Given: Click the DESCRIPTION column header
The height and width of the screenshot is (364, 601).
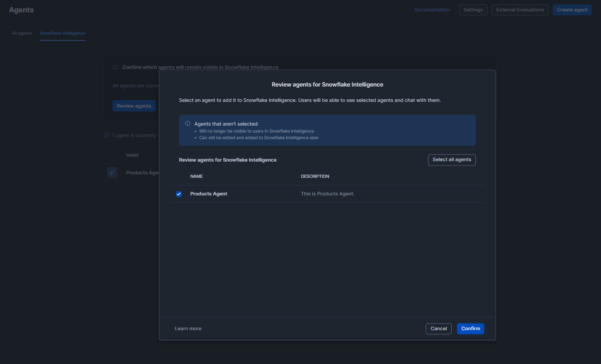Looking at the screenshot, I should 315,176.
